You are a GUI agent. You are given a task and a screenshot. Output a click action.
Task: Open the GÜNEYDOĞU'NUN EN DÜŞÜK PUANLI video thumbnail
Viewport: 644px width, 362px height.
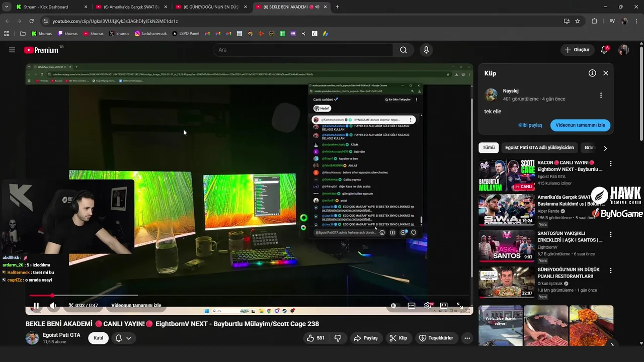pos(507,282)
